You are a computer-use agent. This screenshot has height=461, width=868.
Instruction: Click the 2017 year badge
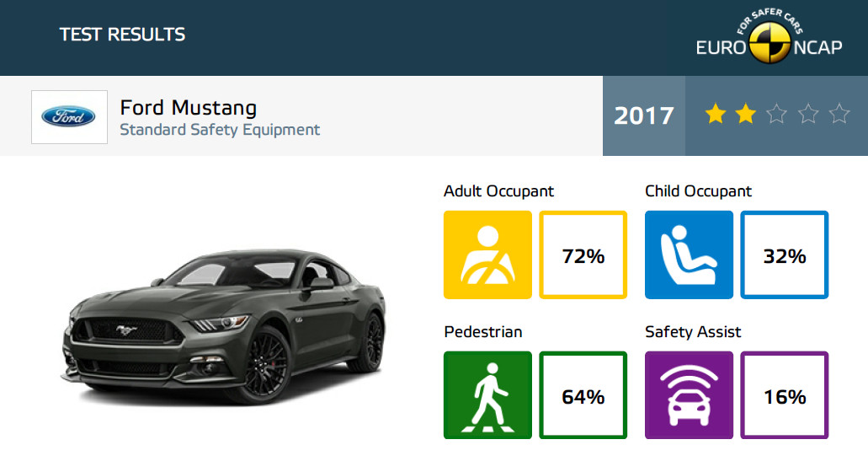[644, 115]
